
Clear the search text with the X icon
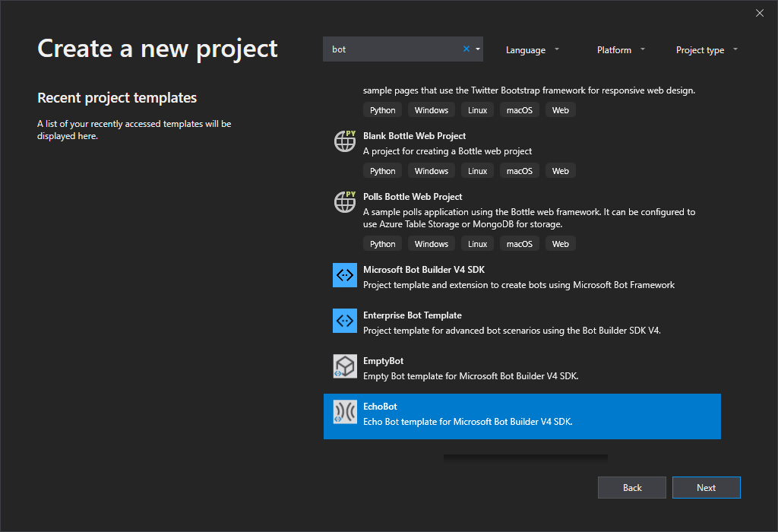(x=466, y=49)
